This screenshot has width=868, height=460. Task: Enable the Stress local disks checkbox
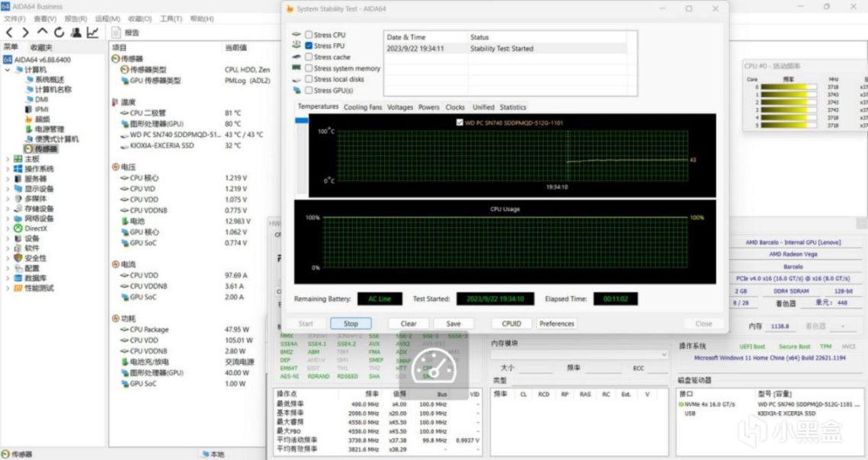pos(309,79)
